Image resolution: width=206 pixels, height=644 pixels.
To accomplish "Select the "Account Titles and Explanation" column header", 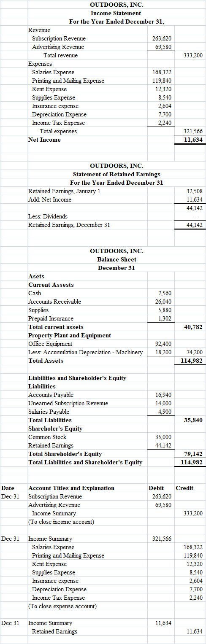I will (x=71, y=488).
